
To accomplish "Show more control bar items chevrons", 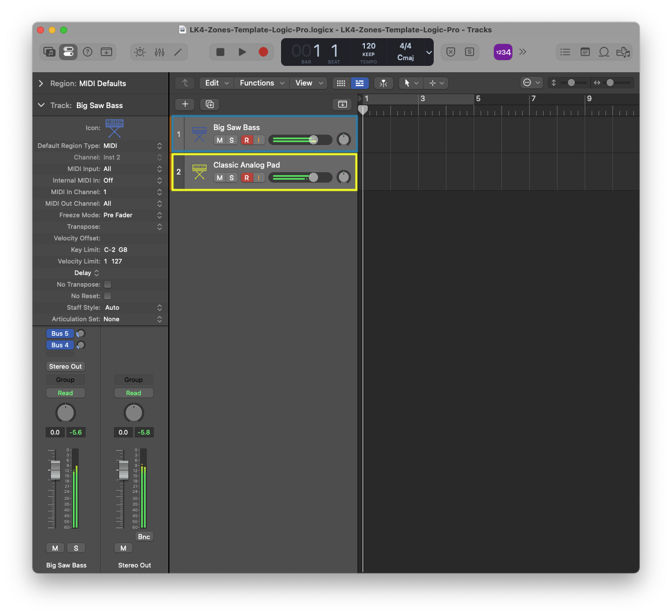I will pos(522,52).
